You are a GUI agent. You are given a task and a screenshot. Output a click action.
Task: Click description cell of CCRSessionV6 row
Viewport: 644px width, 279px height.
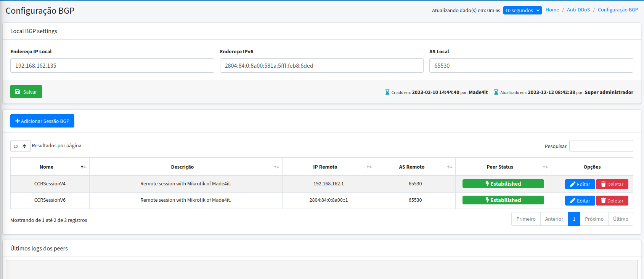(x=186, y=200)
